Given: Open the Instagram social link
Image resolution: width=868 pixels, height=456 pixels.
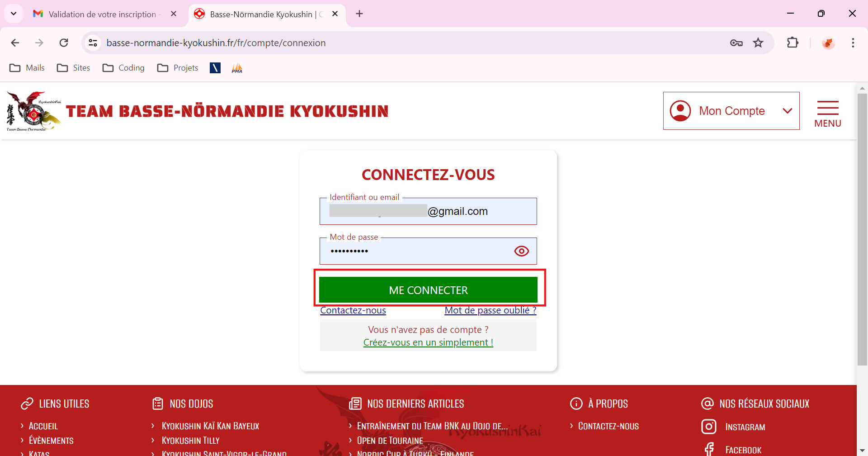Looking at the screenshot, I should click(x=745, y=427).
